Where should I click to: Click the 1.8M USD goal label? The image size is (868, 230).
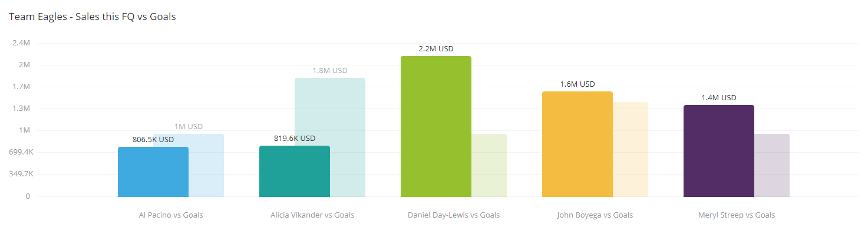click(x=330, y=71)
